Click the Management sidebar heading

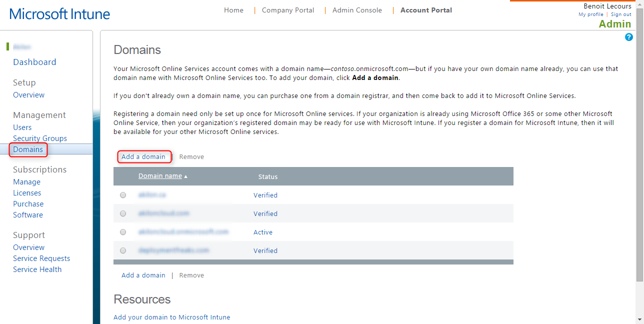(x=39, y=115)
